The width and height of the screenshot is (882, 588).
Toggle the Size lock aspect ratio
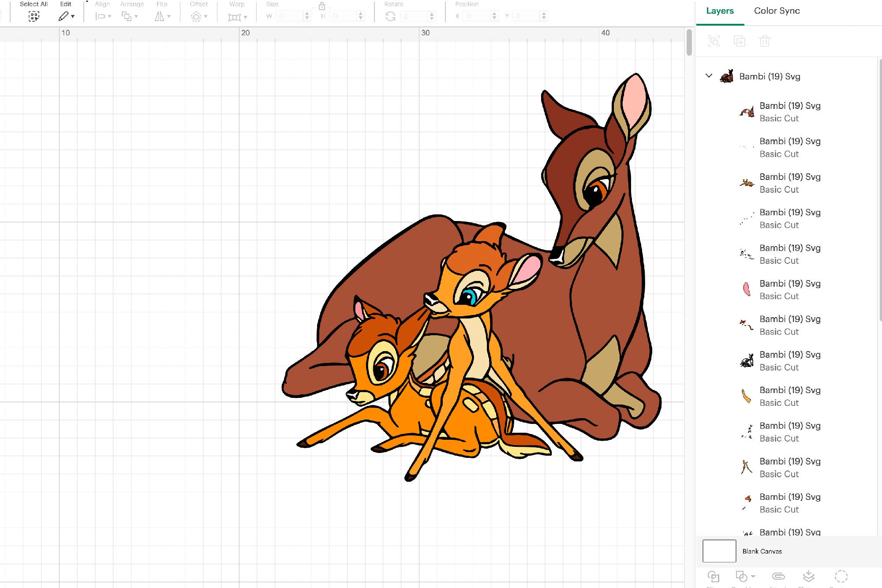[x=322, y=6]
